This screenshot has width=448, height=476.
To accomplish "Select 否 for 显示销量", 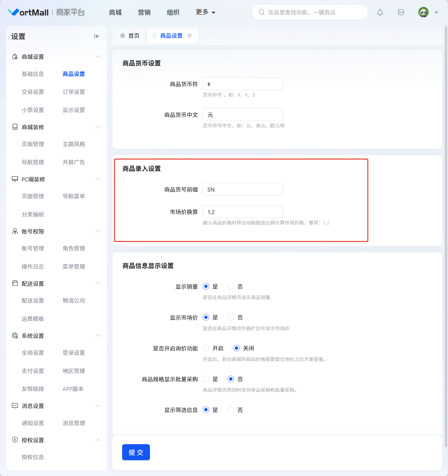I will click(x=231, y=287).
